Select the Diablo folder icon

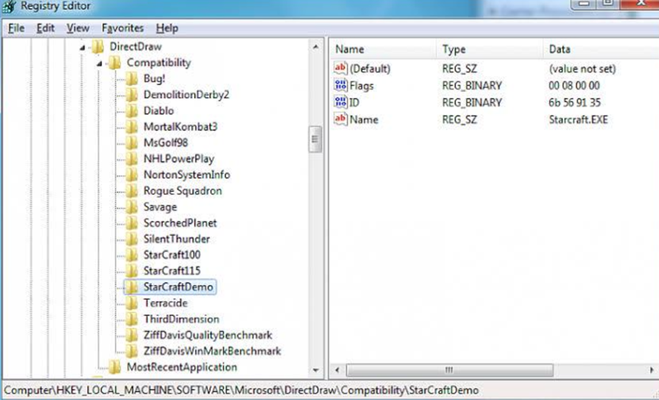(132, 111)
